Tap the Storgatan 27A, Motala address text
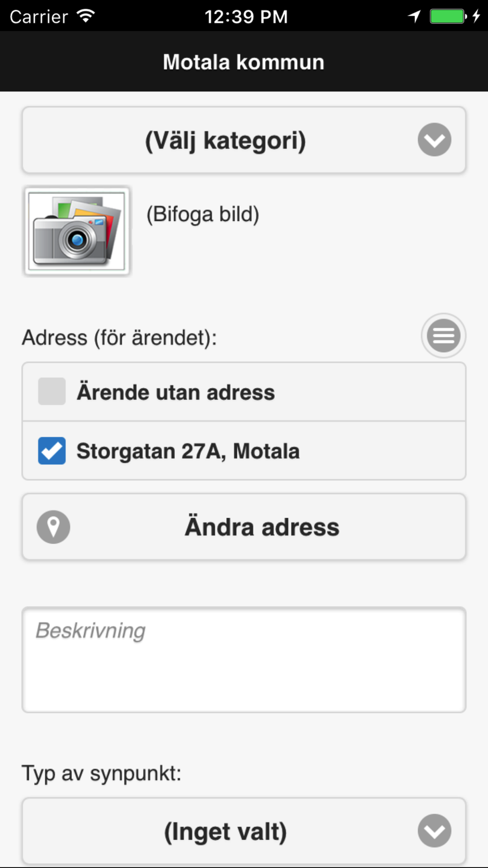Screen dimensions: 488x868 188,451
